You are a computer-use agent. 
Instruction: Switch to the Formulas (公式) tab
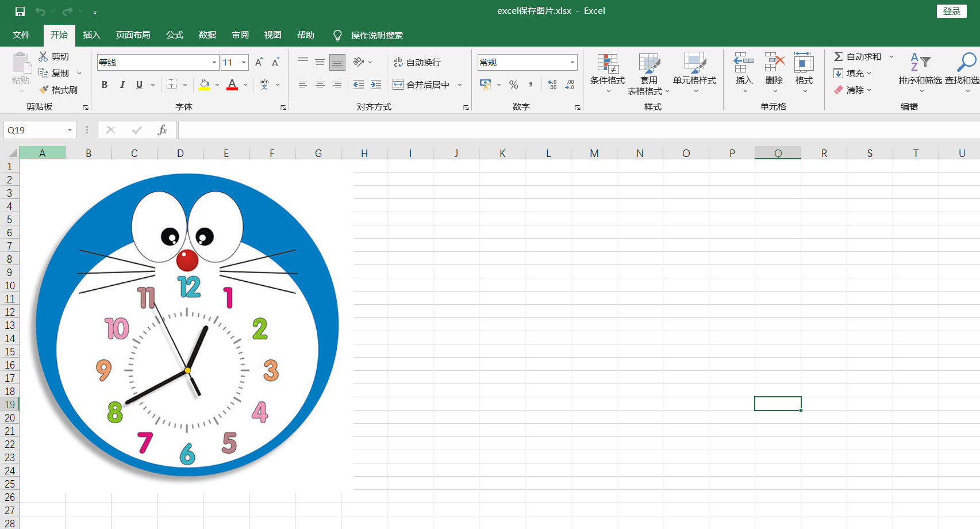(x=175, y=35)
